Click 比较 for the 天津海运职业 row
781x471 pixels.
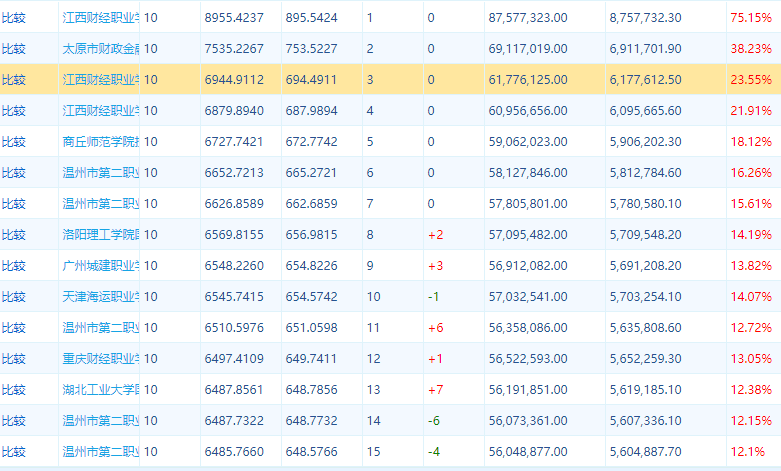point(13,296)
